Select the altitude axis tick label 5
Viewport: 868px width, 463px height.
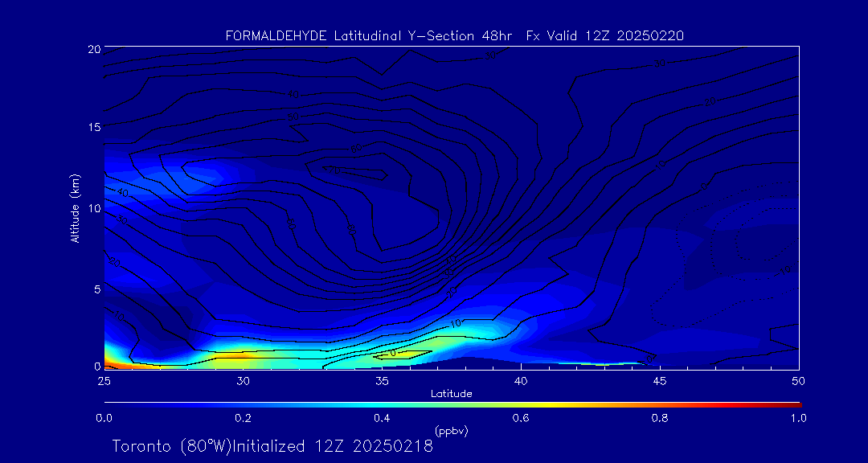[97, 289]
